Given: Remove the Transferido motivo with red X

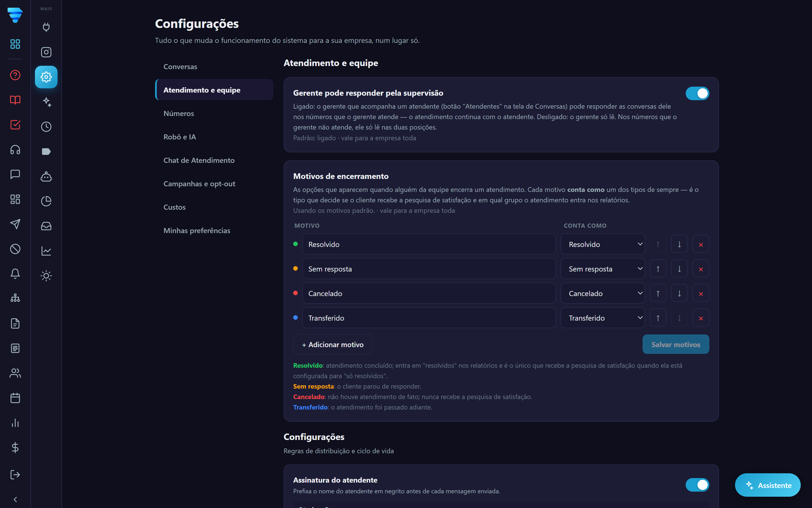Looking at the screenshot, I should (x=701, y=318).
